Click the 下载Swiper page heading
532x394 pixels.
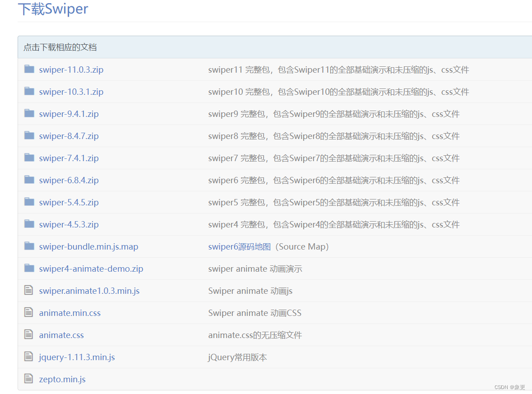(x=53, y=9)
